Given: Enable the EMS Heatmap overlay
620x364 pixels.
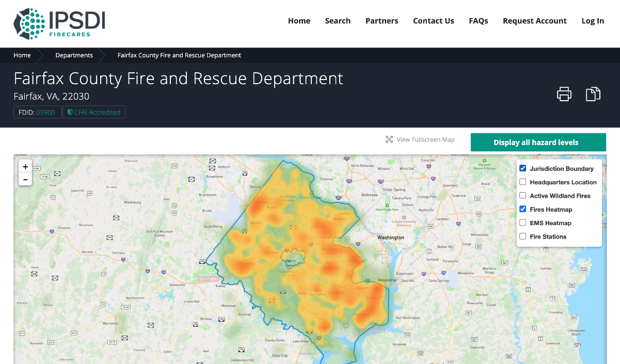Looking at the screenshot, I should point(523,223).
